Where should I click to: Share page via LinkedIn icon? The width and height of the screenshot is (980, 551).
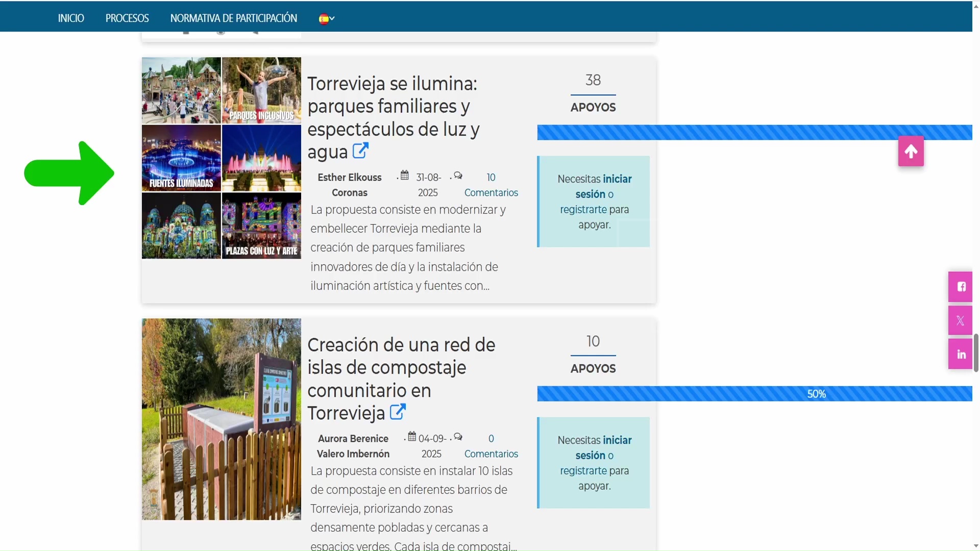click(x=961, y=355)
